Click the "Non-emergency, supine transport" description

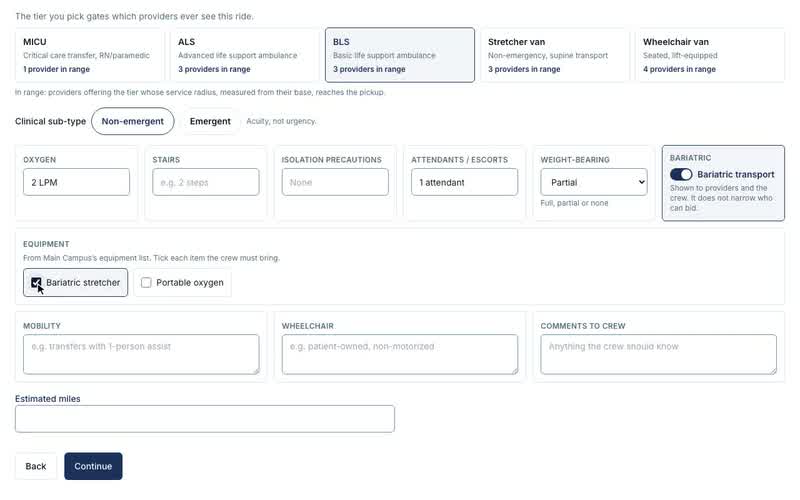548,55
